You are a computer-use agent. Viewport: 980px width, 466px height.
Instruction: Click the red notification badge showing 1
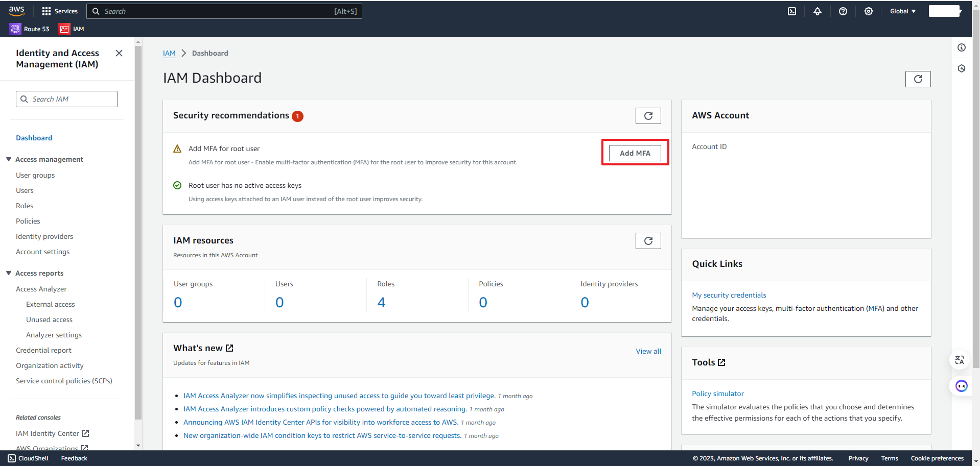[x=297, y=116]
